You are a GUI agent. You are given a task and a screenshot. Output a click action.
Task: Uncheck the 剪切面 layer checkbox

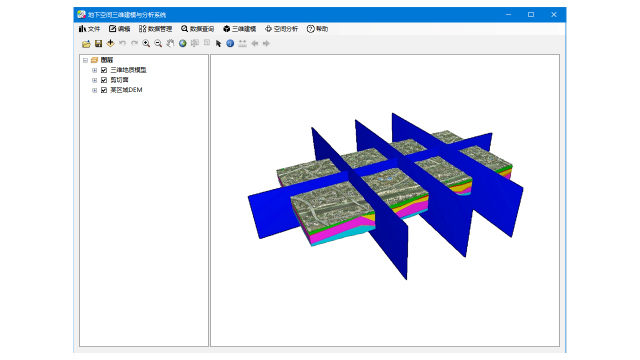pyautogui.click(x=104, y=80)
